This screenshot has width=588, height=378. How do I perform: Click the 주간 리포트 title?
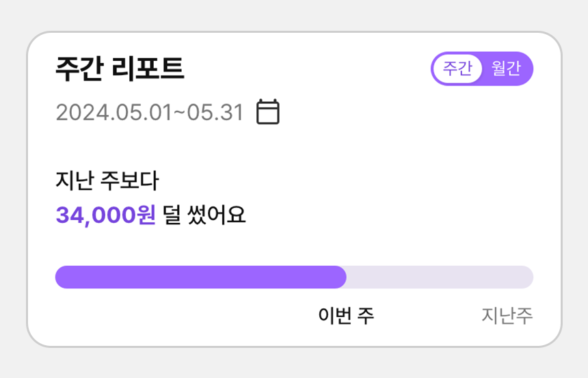click(120, 68)
